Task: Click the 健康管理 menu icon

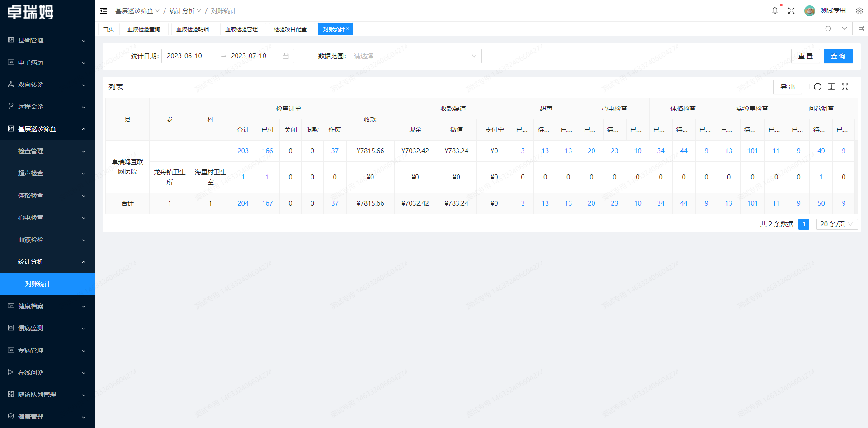Action: 11,416
